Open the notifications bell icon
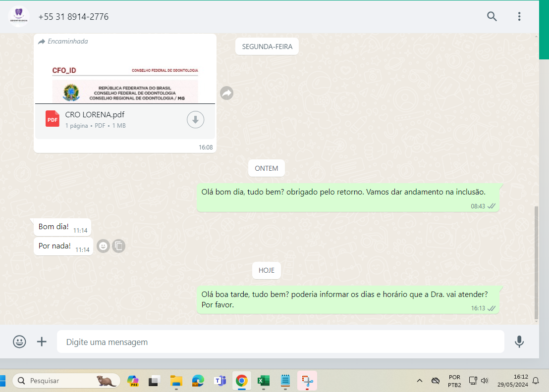Viewport: 549px width, 392px height. pyautogui.click(x=536, y=381)
